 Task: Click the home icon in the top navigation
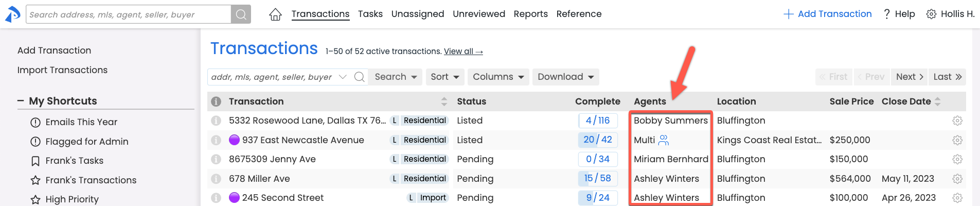click(x=275, y=14)
